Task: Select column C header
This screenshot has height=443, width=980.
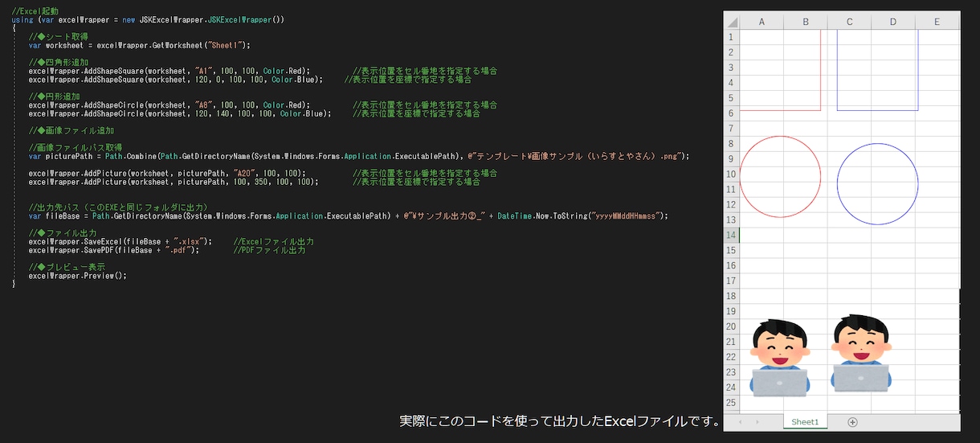Action: pos(849,22)
